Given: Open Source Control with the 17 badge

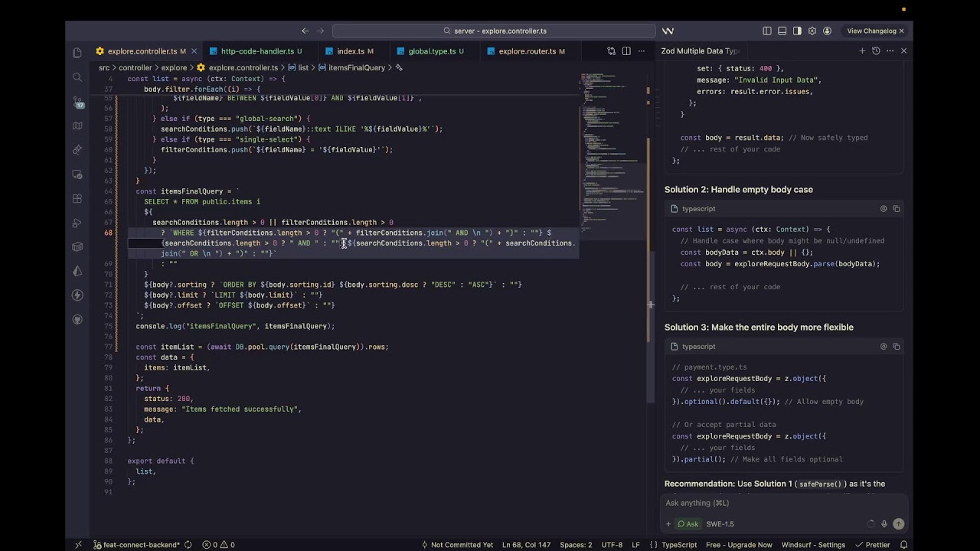Looking at the screenshot, I should tap(77, 102).
